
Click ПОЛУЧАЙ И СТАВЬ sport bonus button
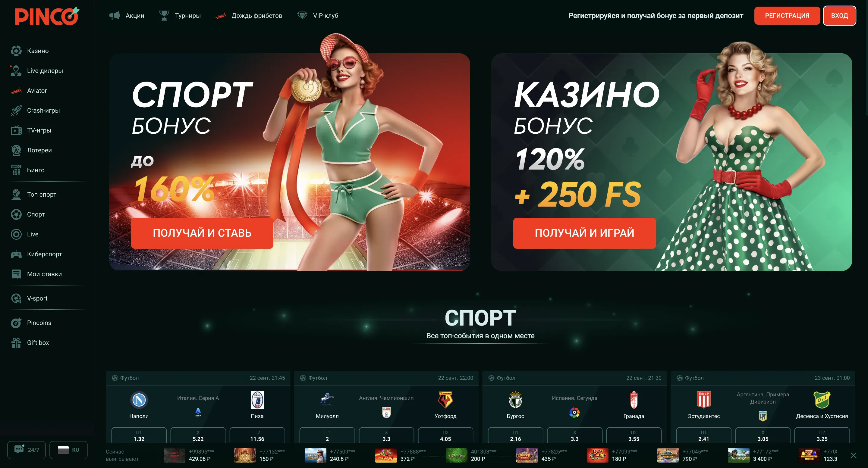click(202, 233)
